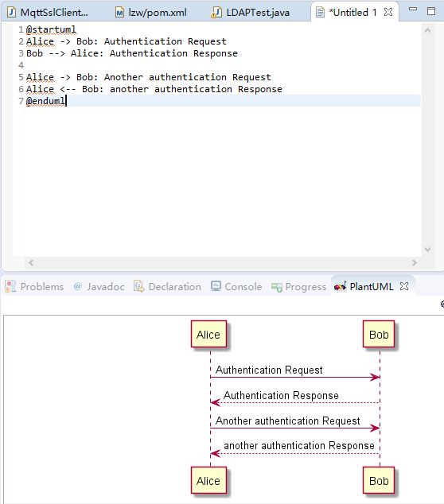The height and width of the screenshot is (504, 444).
Task: Select the LDAPTest.java editor tab
Action: click(251, 12)
